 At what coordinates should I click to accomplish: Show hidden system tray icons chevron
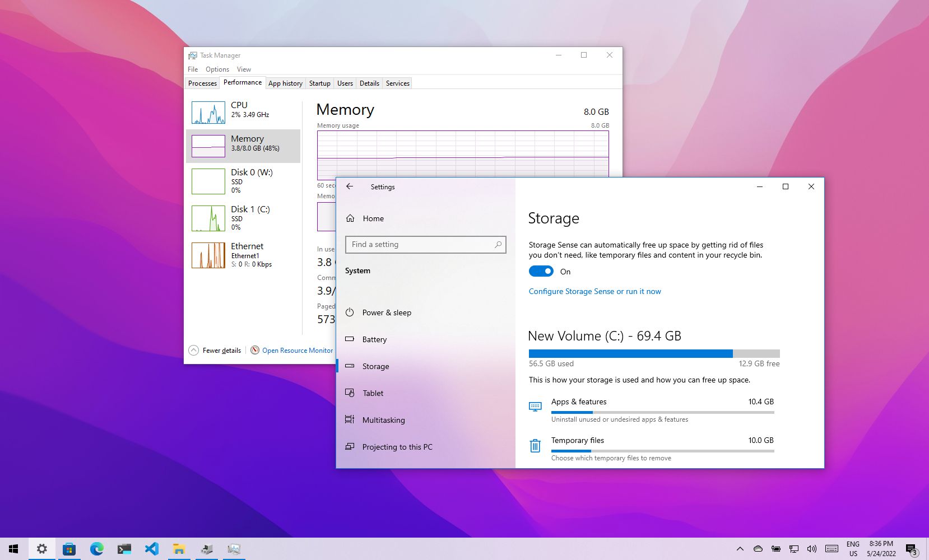[x=740, y=549]
